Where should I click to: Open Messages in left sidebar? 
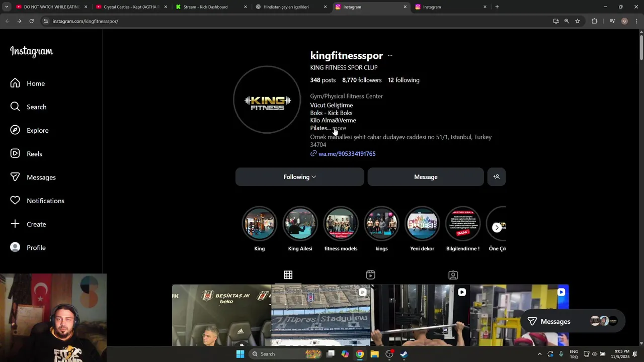33,177
